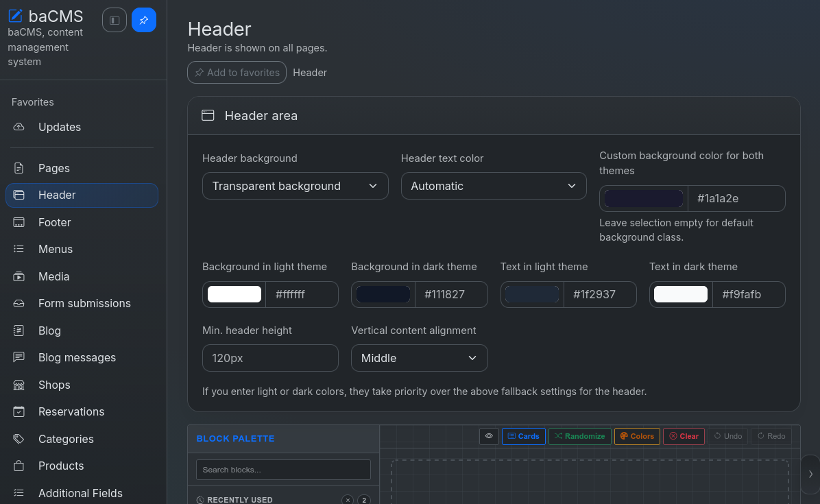The image size is (820, 504).
Task: Click the #ffffff hex input
Action: coord(302,294)
